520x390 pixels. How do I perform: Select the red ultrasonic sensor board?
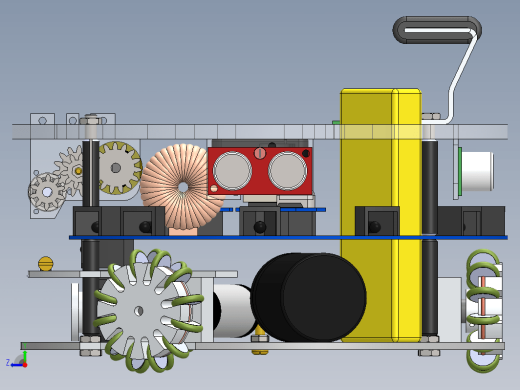tap(260, 171)
